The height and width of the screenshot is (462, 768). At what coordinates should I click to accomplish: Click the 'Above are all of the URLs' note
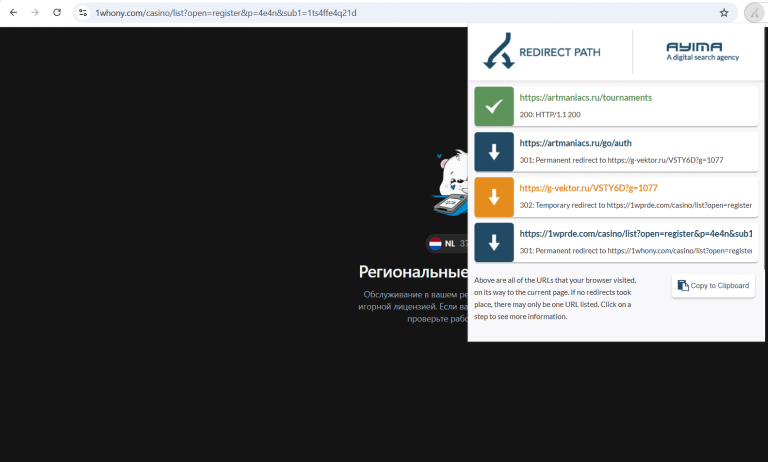click(555, 298)
